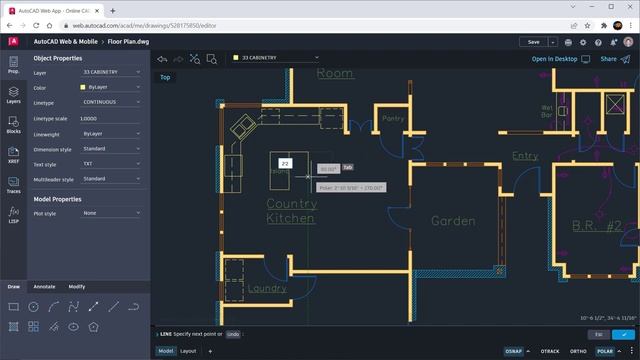
Task: Select the Array grid tool
Action: [33, 327]
